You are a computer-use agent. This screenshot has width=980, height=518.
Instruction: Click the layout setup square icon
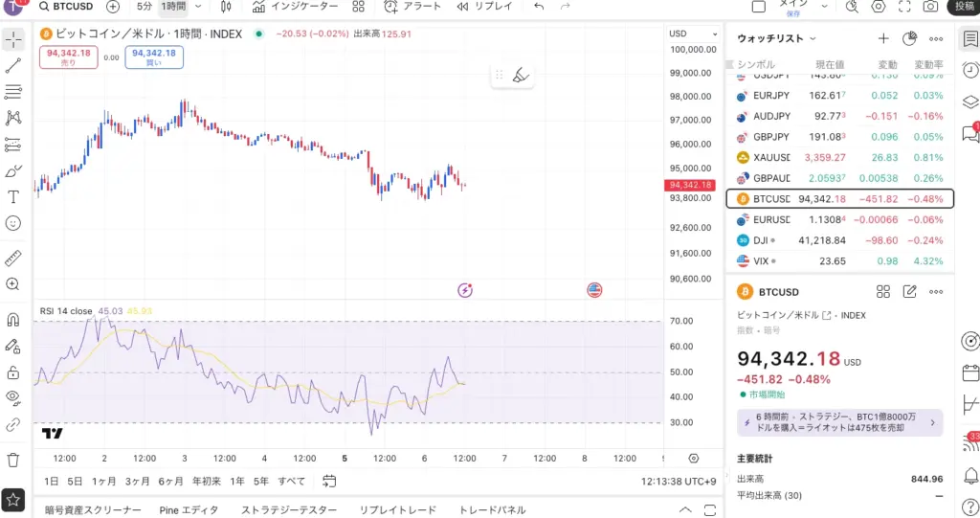pyautogui.click(x=759, y=7)
